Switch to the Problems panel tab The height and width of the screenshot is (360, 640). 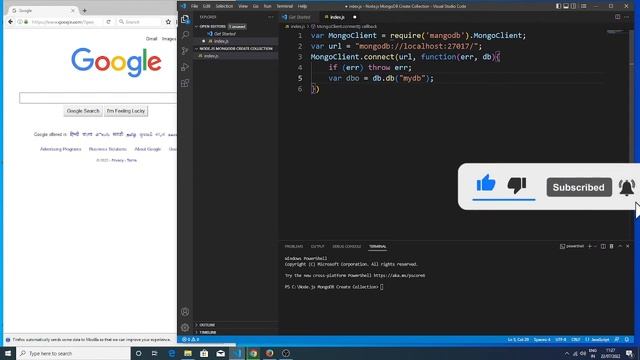tap(294, 247)
